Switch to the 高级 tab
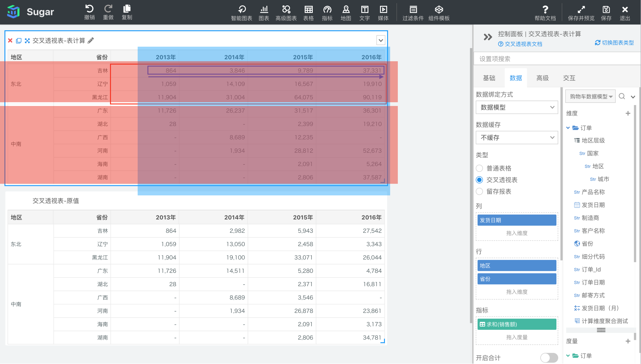 (542, 78)
